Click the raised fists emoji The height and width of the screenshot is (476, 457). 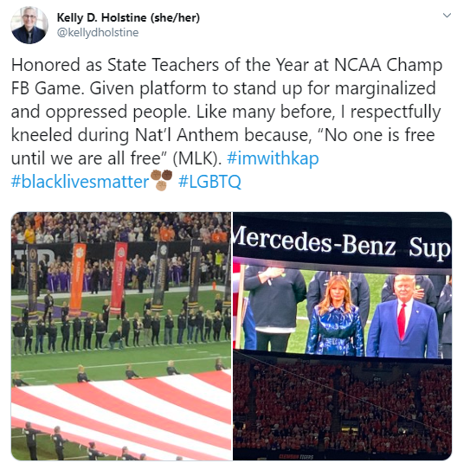tap(161, 180)
